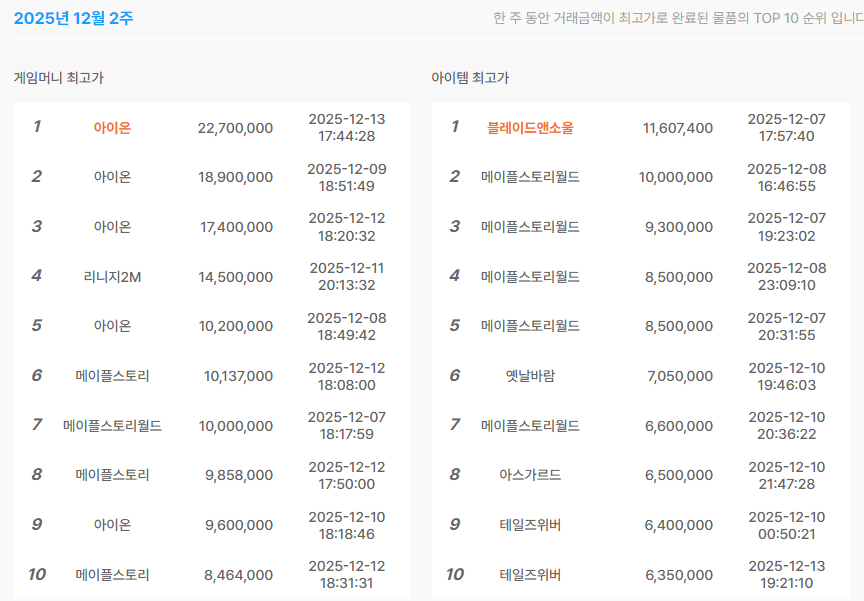Click timestamp 2025-12-10 00:50:21
Viewport: 864px width, 601px height.
(x=786, y=525)
